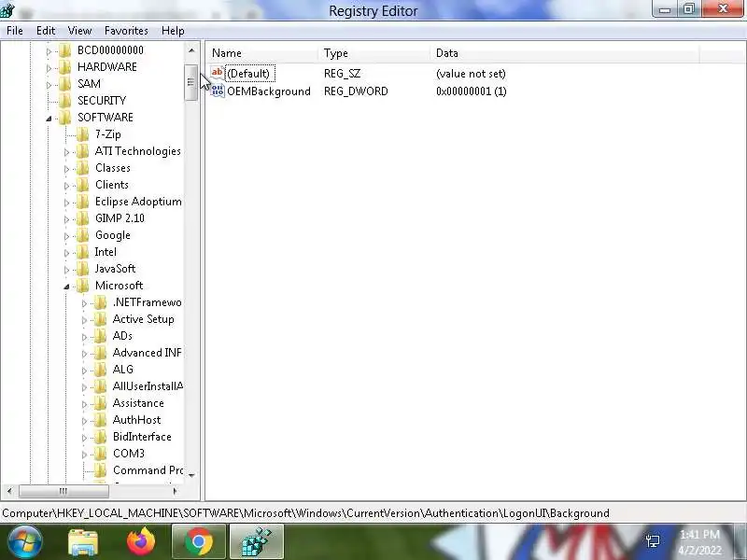This screenshot has width=747, height=560.
Task: Click the ADs folder icon
Action: (x=100, y=336)
